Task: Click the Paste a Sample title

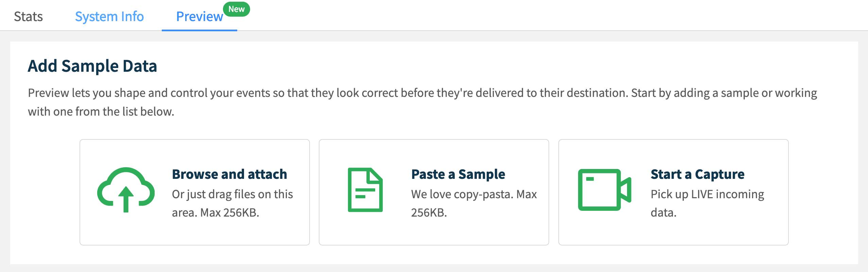Action: click(x=458, y=174)
